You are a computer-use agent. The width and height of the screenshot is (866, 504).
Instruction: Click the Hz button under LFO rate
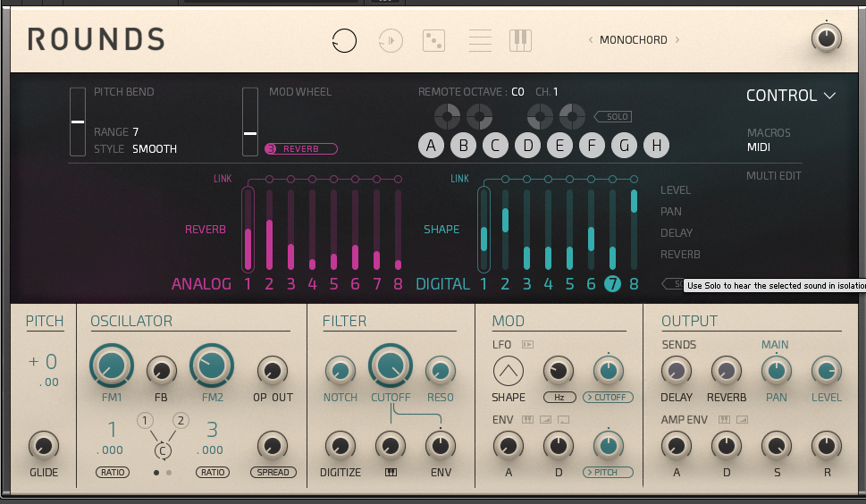coord(559,397)
